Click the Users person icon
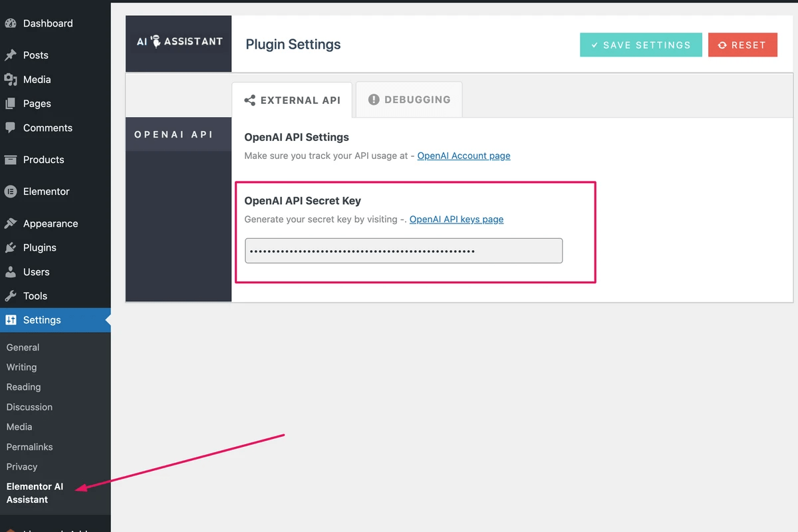The width and height of the screenshot is (798, 532). point(10,272)
